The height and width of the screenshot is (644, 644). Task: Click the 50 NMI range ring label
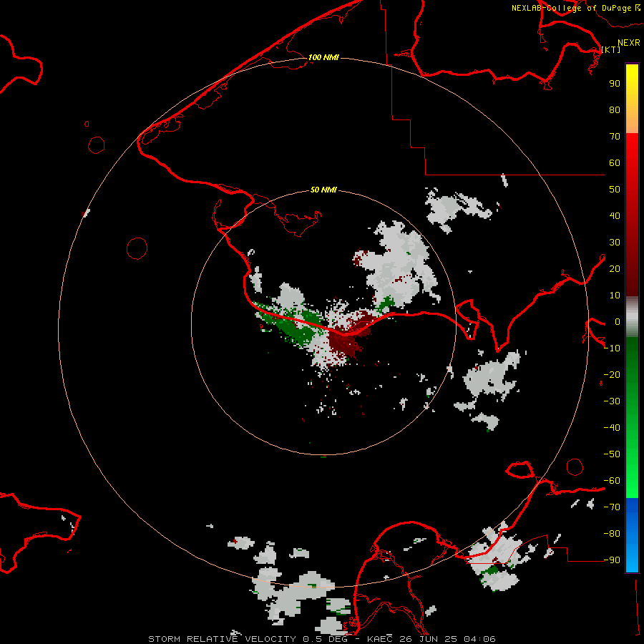click(x=323, y=190)
